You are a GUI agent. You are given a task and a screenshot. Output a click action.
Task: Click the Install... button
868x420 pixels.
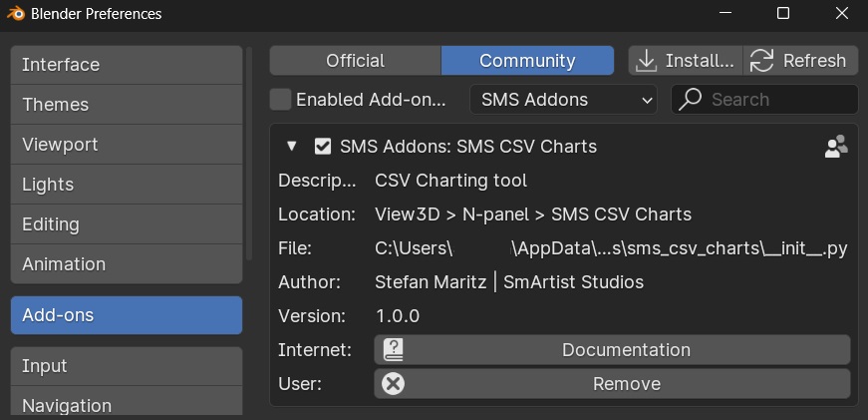coord(686,61)
